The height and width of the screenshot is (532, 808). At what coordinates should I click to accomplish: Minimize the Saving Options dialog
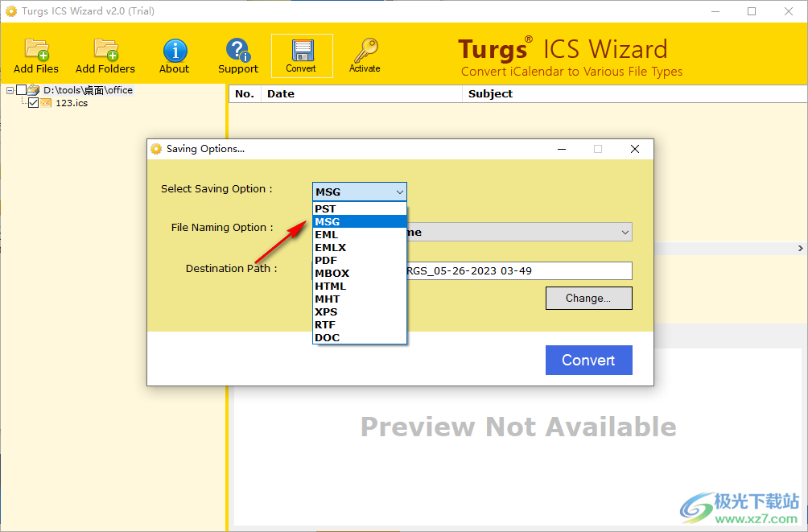click(562, 149)
